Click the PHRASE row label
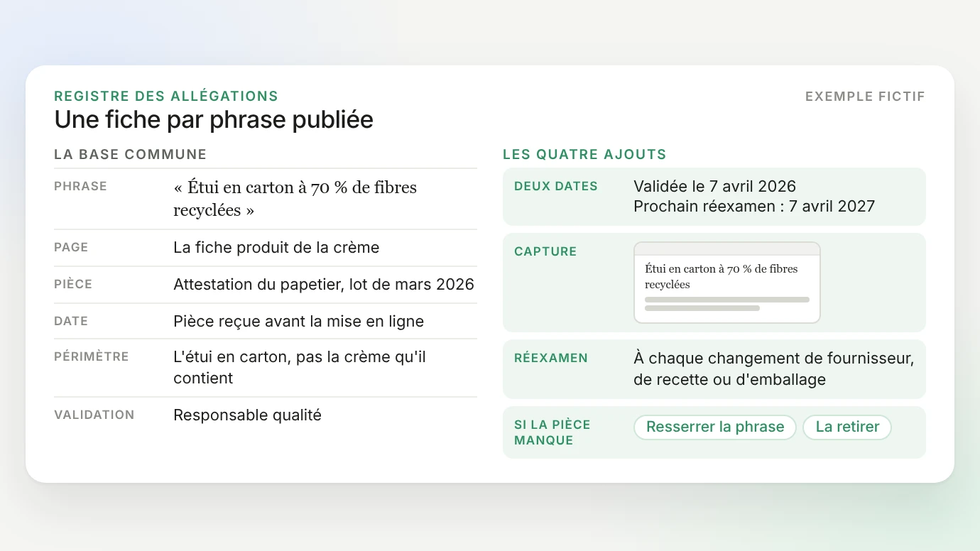 [80, 187]
